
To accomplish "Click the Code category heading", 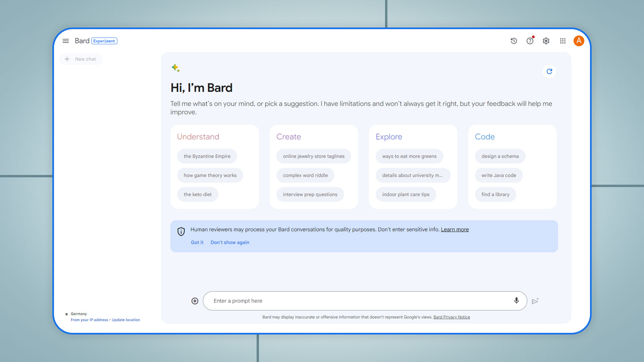I will click(485, 137).
